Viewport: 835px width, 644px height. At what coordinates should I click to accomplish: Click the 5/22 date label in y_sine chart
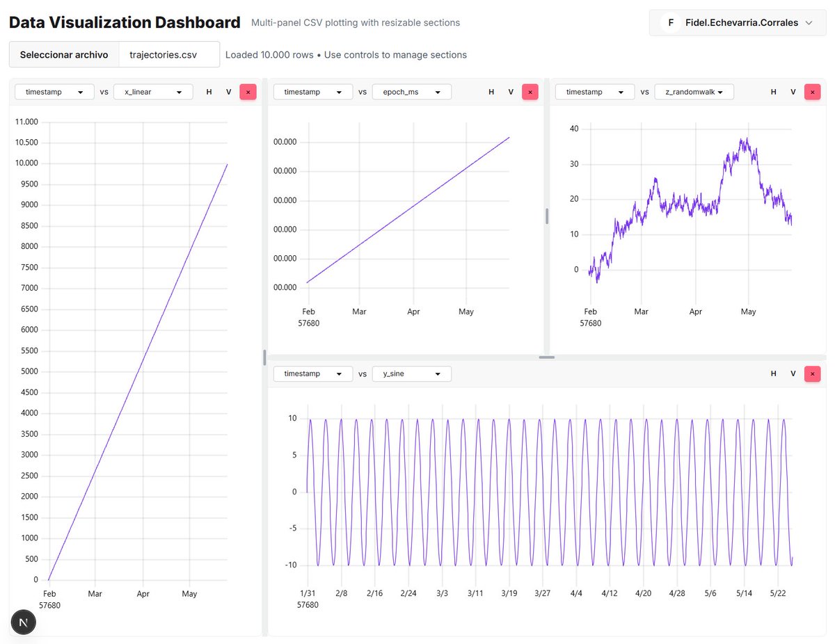[x=777, y=593]
